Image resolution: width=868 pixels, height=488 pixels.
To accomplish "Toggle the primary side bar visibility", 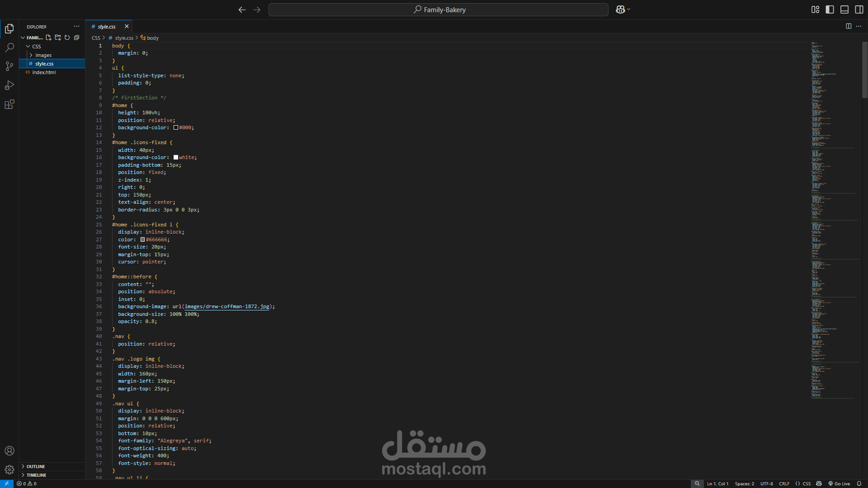I will click(830, 9).
